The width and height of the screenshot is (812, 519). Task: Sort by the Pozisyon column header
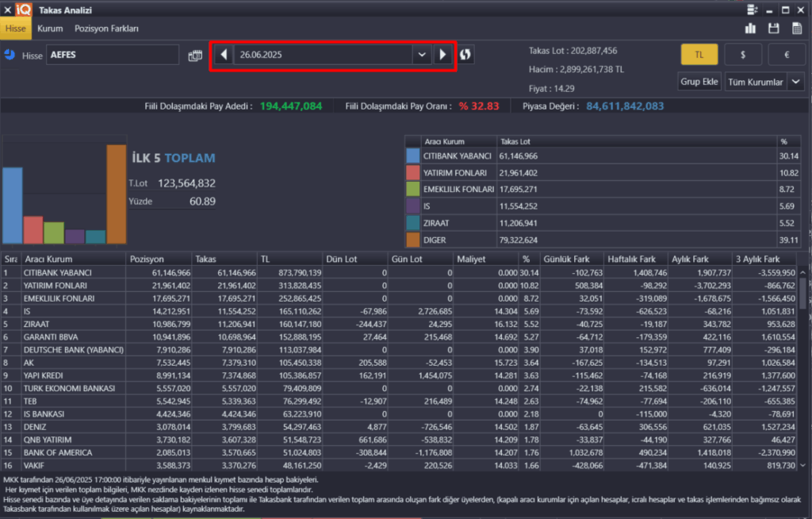pyautogui.click(x=159, y=259)
